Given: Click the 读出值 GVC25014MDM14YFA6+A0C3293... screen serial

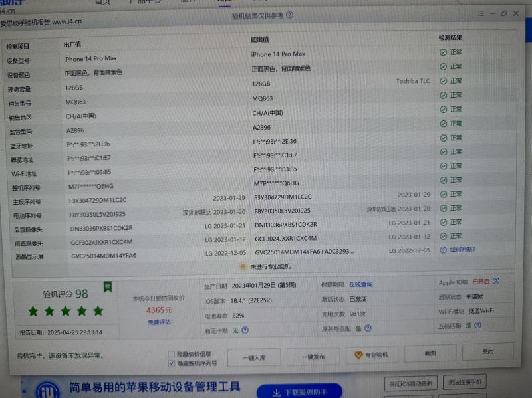Looking at the screenshot, I should [x=305, y=252].
